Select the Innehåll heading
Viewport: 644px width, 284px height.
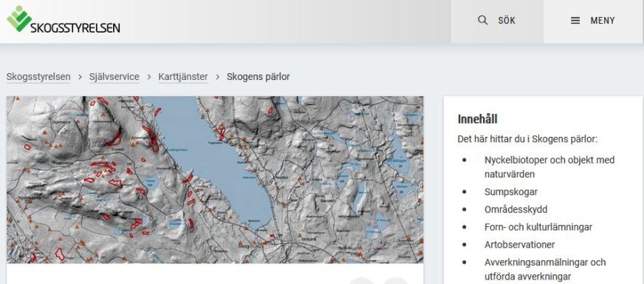pyautogui.click(x=477, y=119)
